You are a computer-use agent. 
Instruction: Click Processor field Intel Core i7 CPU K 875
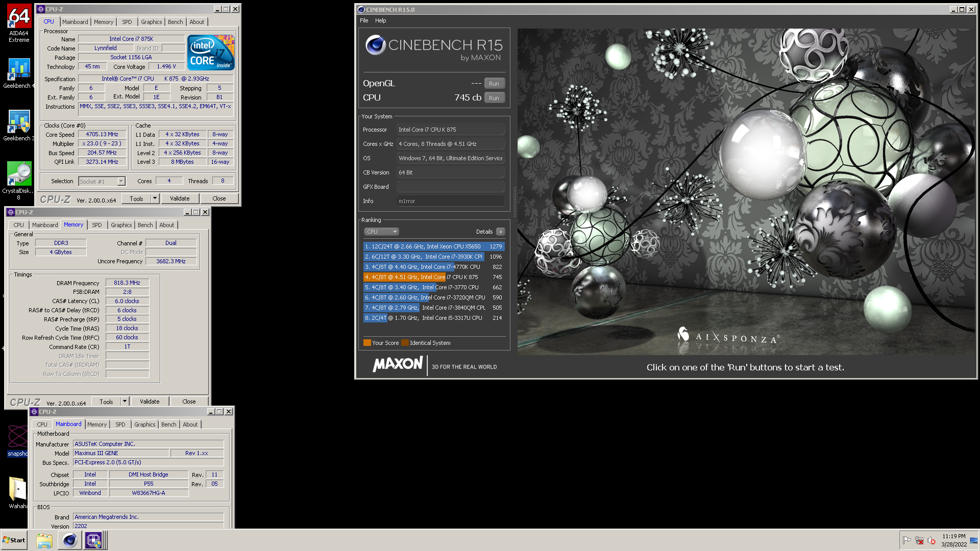coord(451,130)
